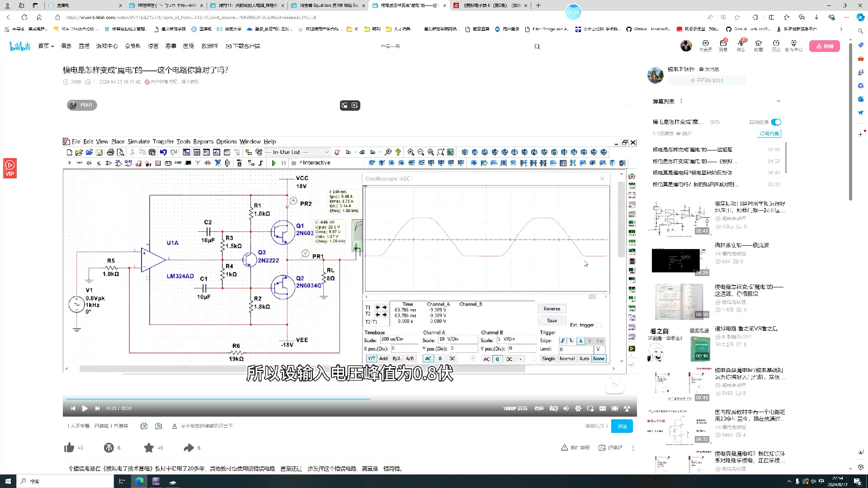Open the Reports menu in Multisim
868x488 pixels.
pyautogui.click(x=203, y=141)
